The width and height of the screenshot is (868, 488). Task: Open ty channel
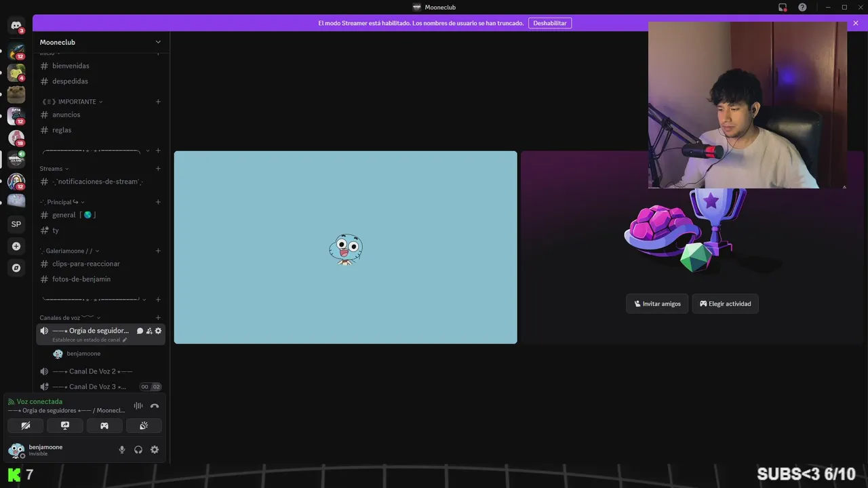pos(100,230)
